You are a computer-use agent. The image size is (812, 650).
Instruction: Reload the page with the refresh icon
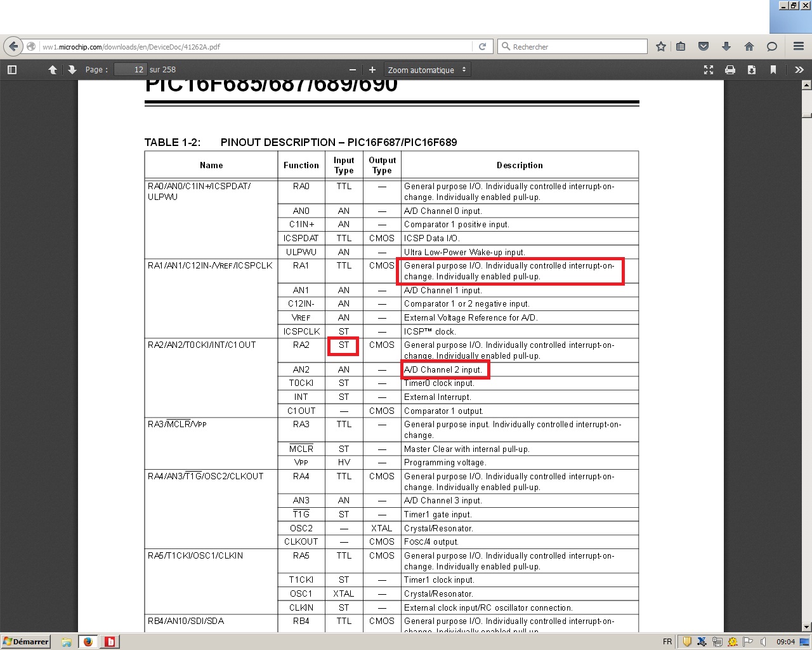(x=482, y=46)
